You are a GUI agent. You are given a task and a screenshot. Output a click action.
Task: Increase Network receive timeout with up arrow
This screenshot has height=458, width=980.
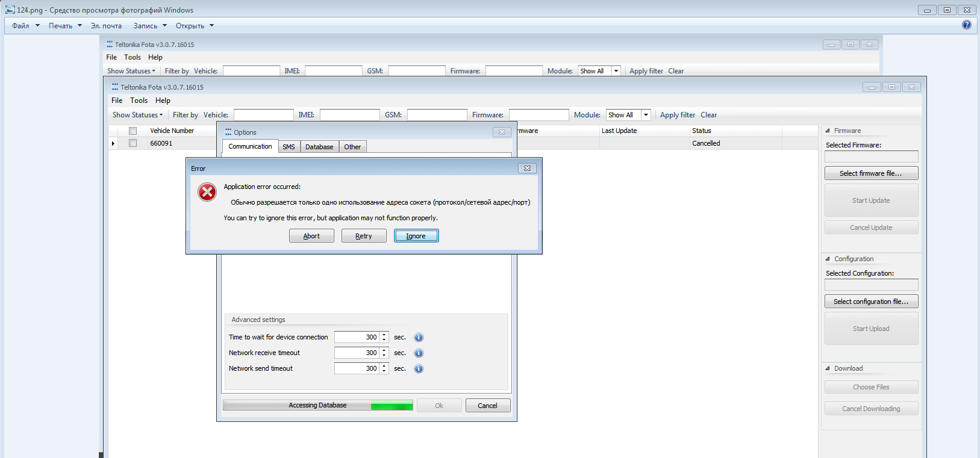[384, 350]
